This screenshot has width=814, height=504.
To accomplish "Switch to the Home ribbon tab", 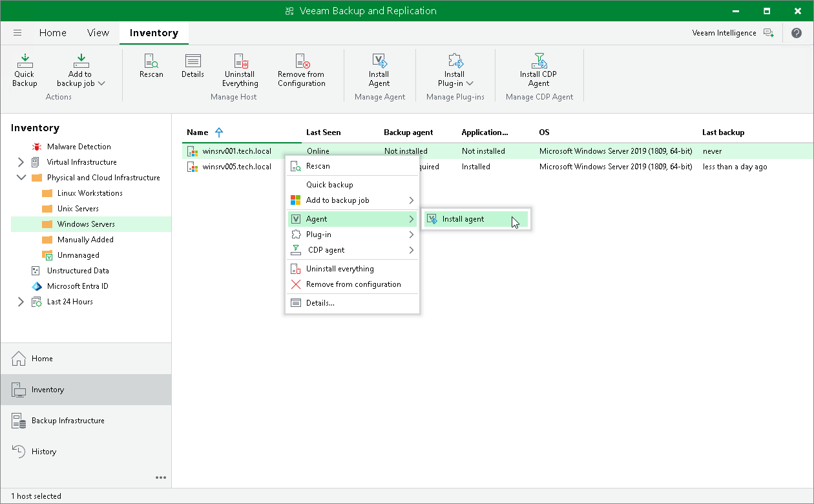I will click(52, 32).
